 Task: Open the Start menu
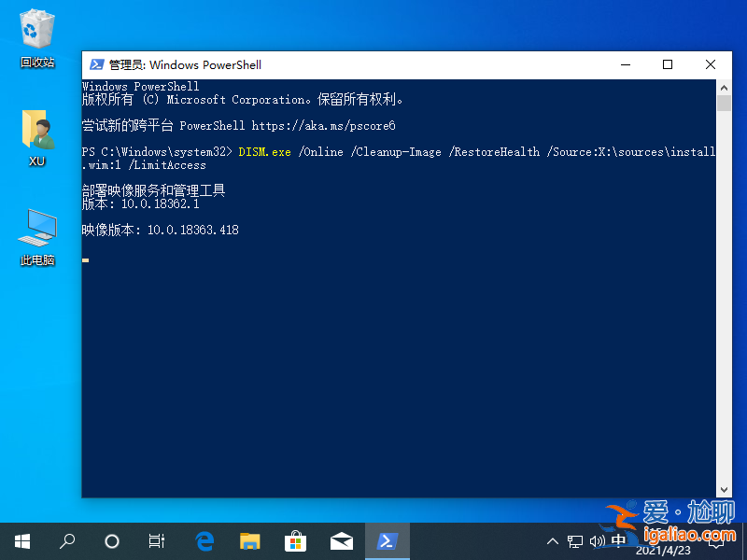point(22,541)
